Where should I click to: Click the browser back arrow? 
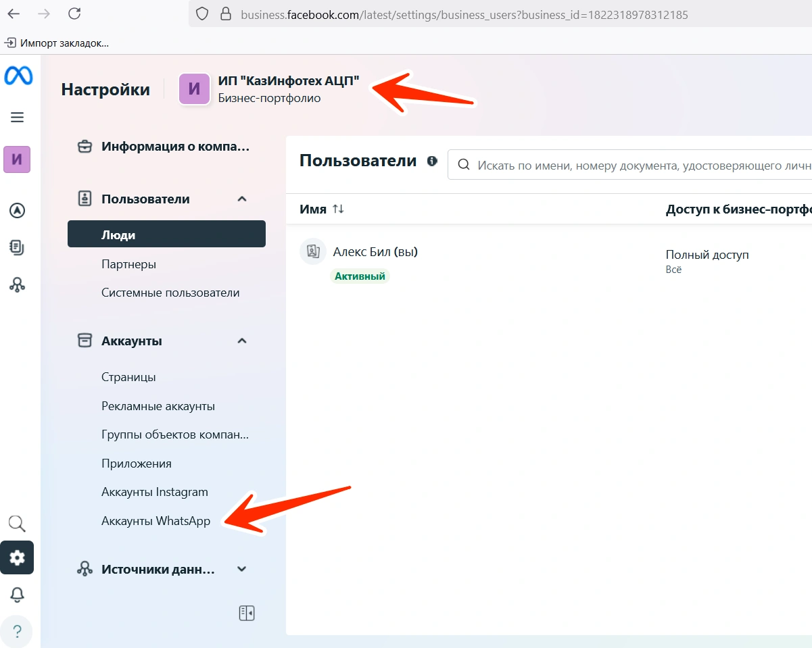14,14
